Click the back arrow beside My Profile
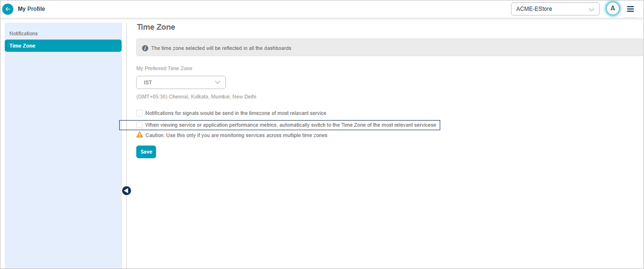This screenshot has width=644, height=269. 8,9
